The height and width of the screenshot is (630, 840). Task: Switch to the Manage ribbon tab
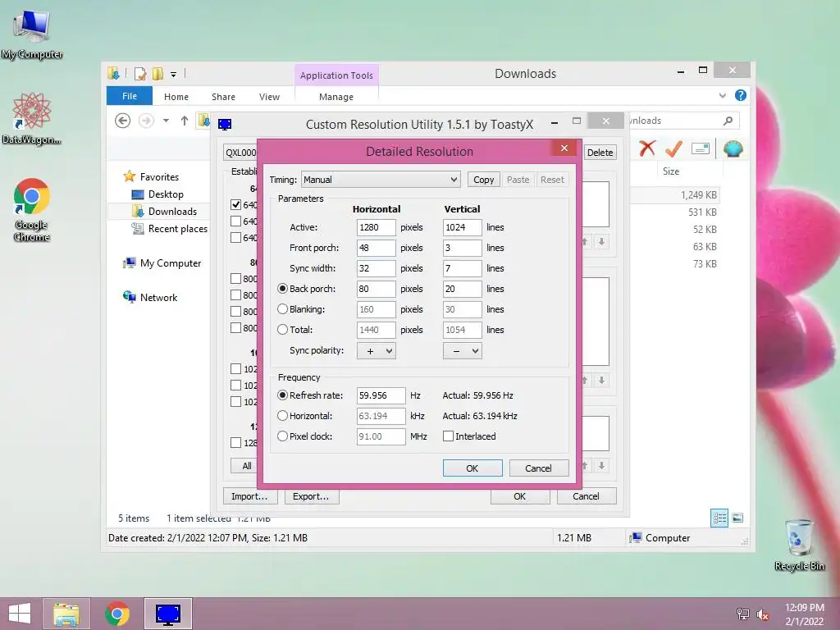(x=336, y=97)
